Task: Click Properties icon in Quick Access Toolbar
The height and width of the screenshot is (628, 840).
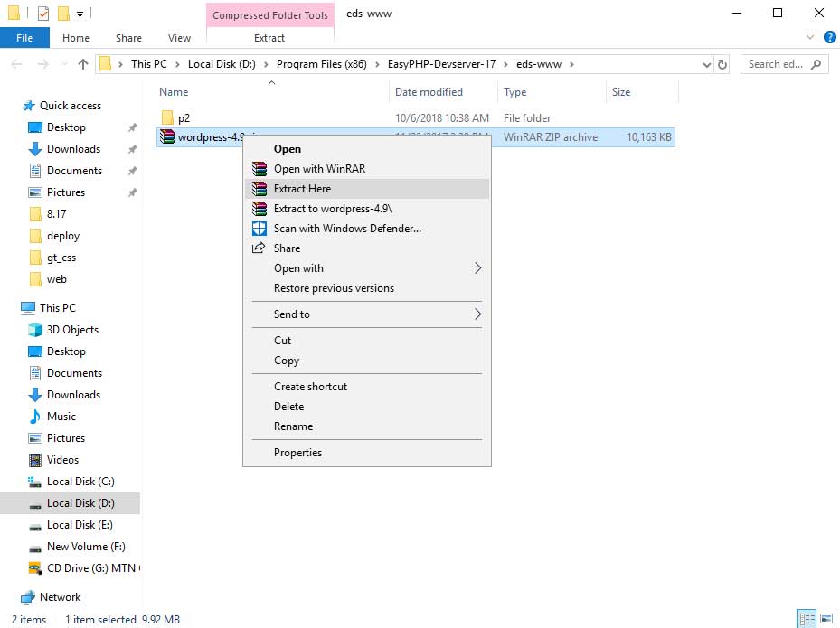Action: pyautogui.click(x=43, y=14)
